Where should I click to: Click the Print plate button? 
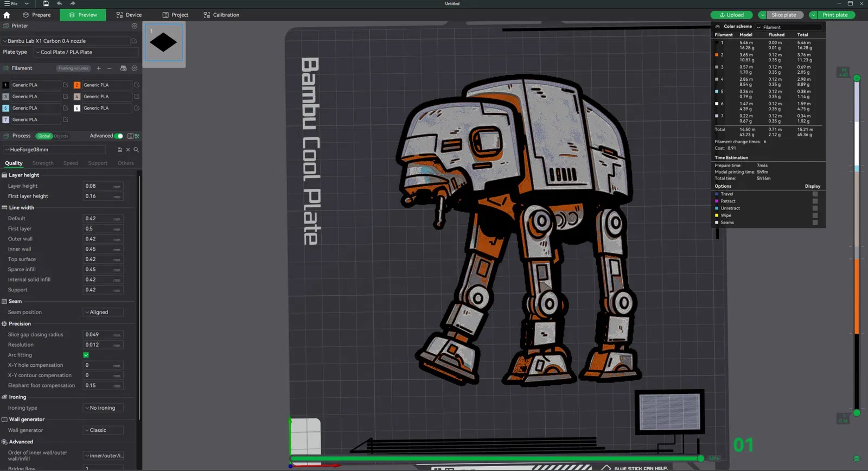tap(834, 15)
